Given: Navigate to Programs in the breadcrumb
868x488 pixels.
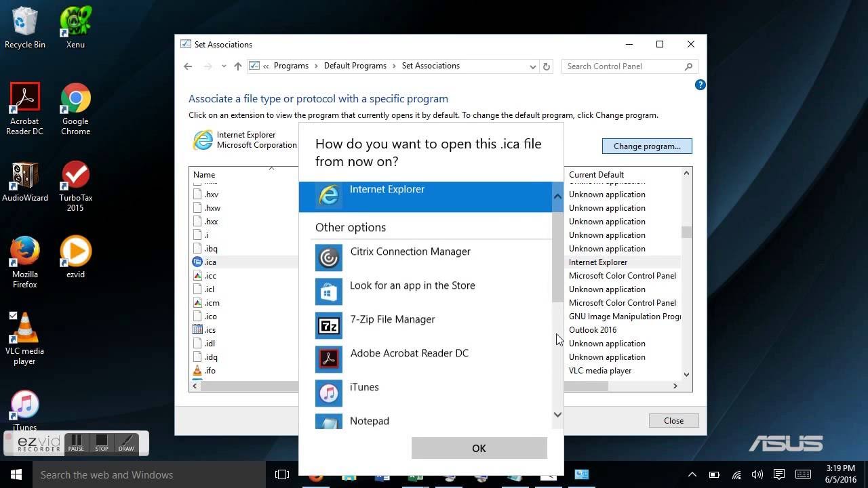Looking at the screenshot, I should [291, 66].
